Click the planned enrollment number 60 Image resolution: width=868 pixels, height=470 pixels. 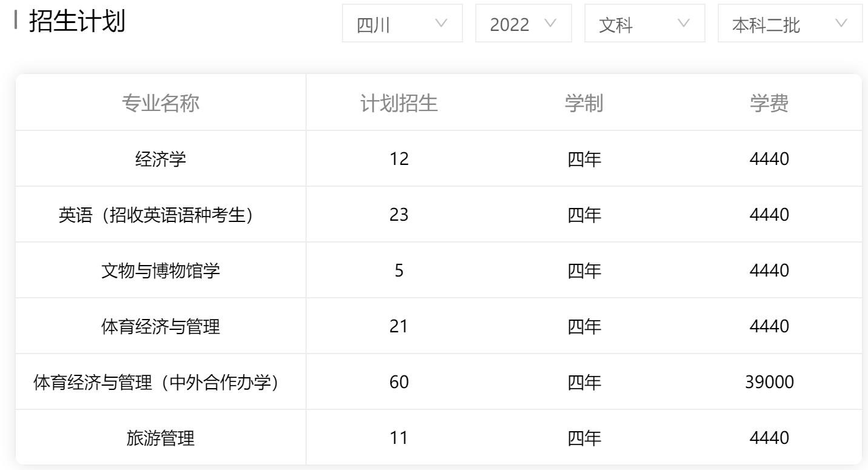pos(399,382)
